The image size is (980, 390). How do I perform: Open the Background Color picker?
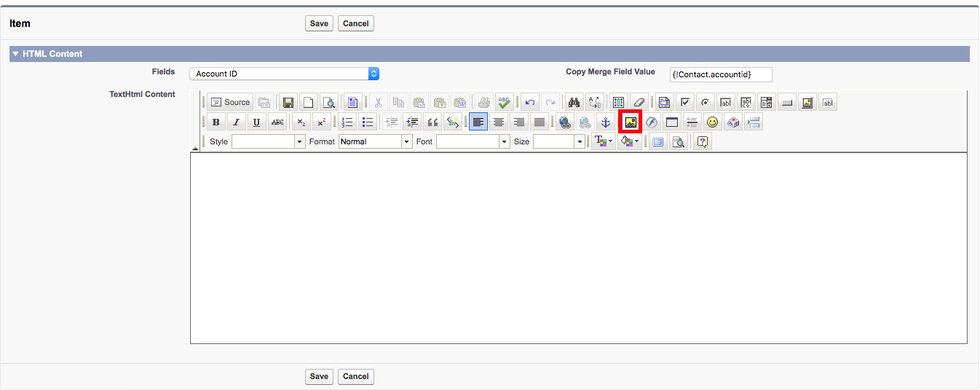629,141
